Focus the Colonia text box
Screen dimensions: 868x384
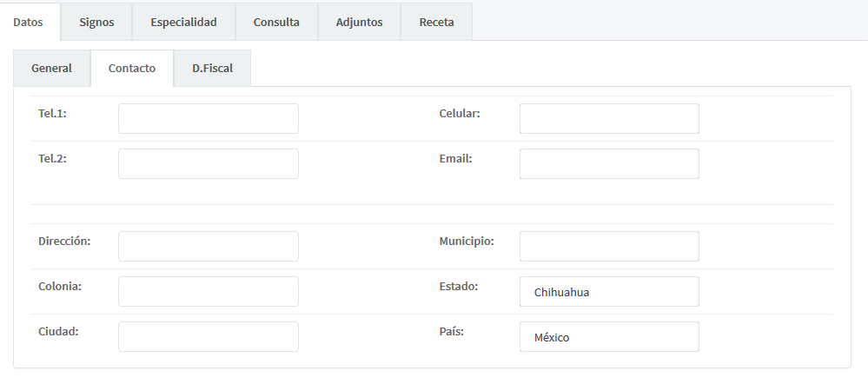coord(208,292)
